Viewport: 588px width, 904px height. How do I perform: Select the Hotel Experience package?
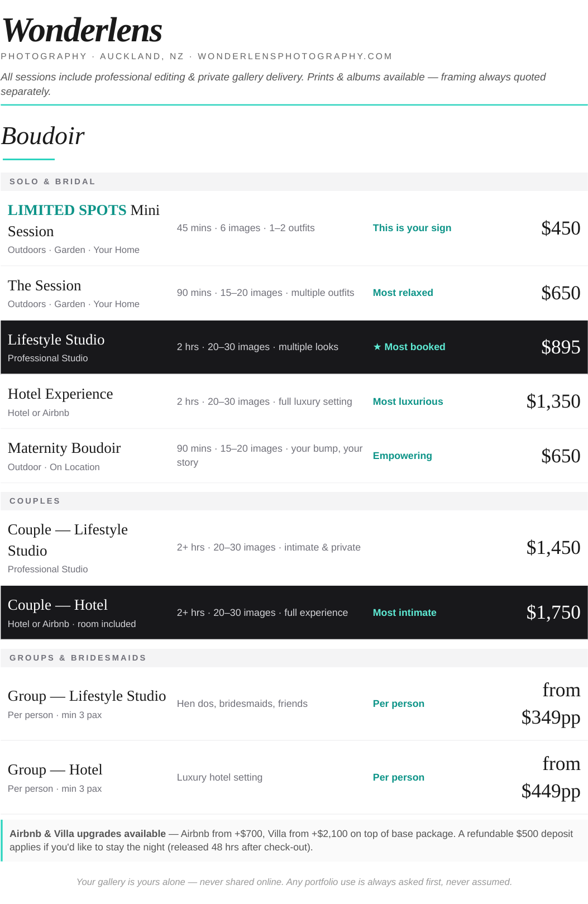294,401
